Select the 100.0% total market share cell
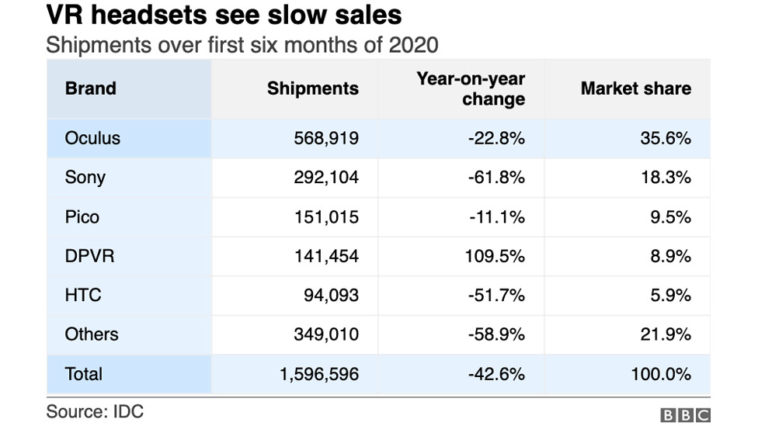 [x=660, y=374]
